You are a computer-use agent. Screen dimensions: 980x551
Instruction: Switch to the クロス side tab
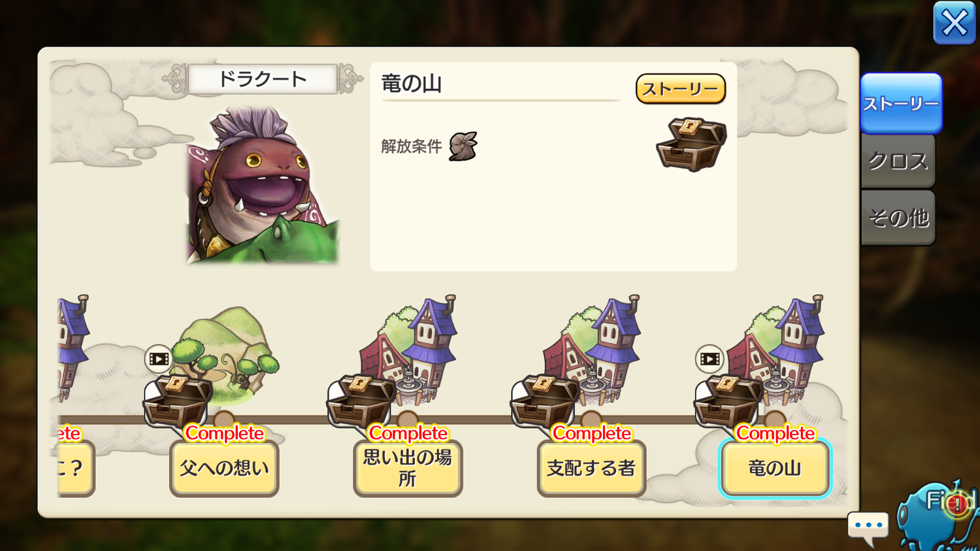[898, 161]
